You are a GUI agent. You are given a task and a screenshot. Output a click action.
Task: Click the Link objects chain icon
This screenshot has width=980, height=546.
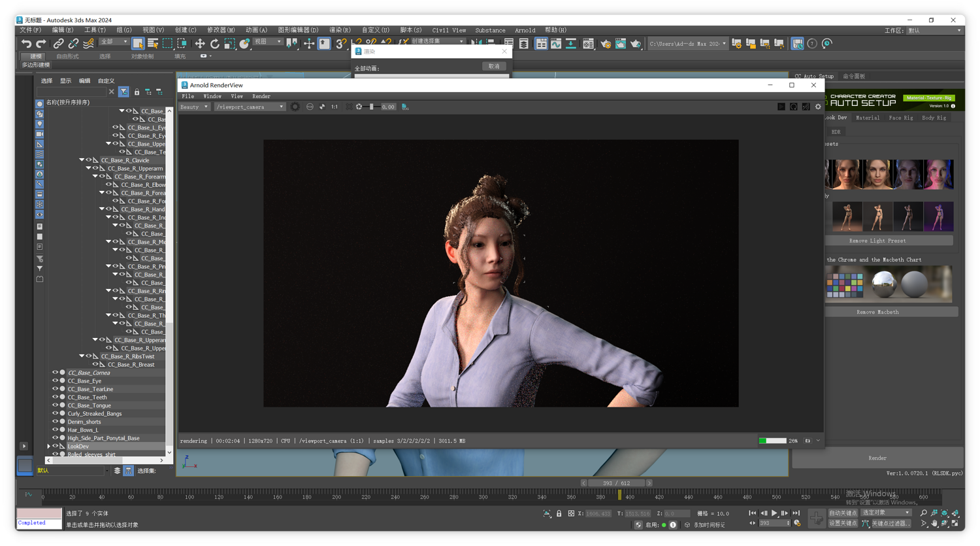click(58, 44)
